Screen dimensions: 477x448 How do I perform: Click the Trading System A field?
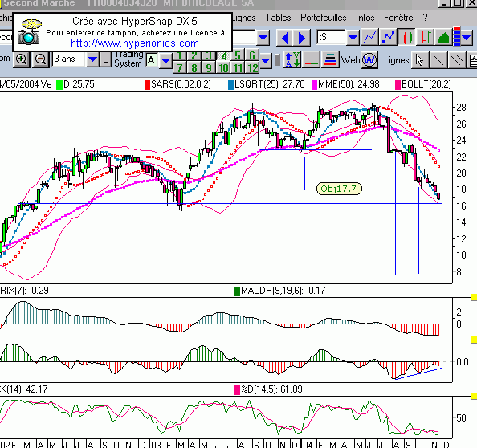point(152,61)
